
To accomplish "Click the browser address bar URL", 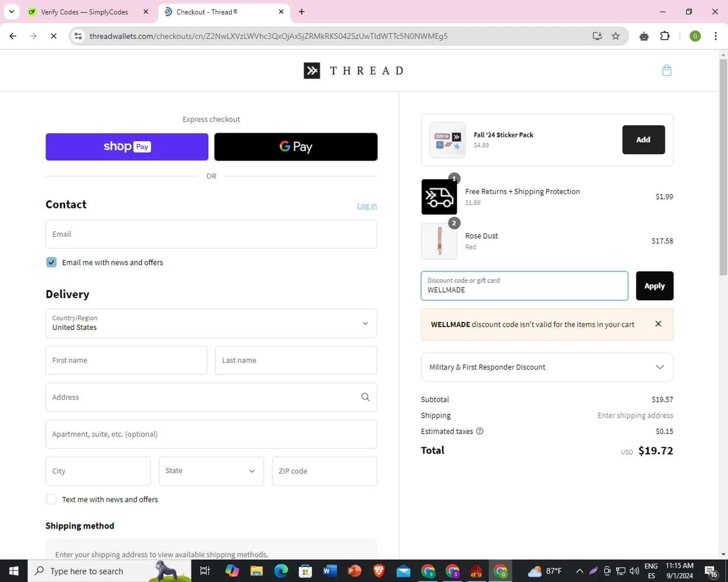I will (x=268, y=36).
